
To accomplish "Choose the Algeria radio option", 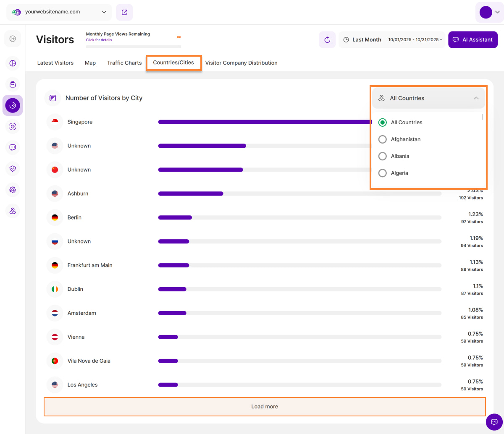I will click(x=383, y=173).
